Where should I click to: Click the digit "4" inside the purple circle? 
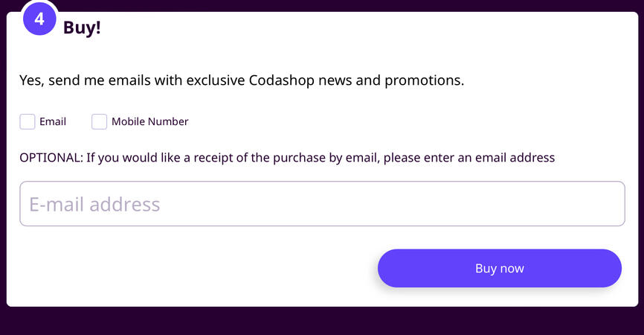(39, 20)
